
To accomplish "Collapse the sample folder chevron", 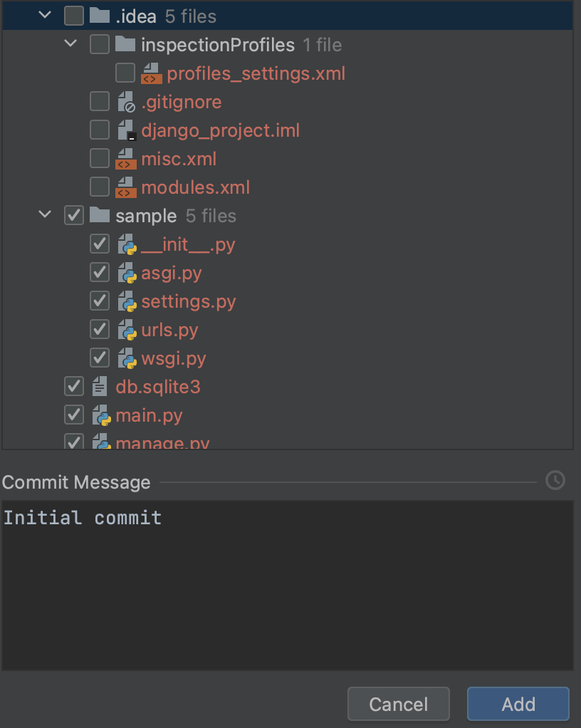I will 45,214.
